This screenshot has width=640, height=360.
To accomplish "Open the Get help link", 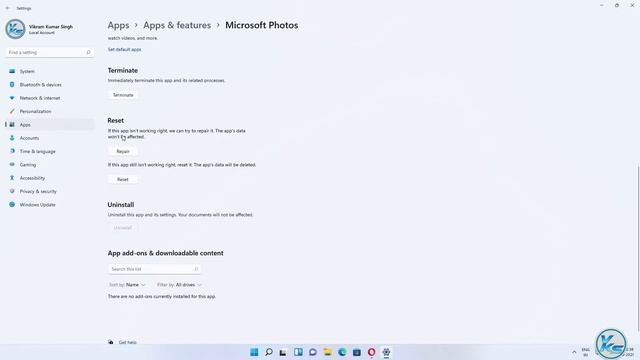I will (127, 342).
